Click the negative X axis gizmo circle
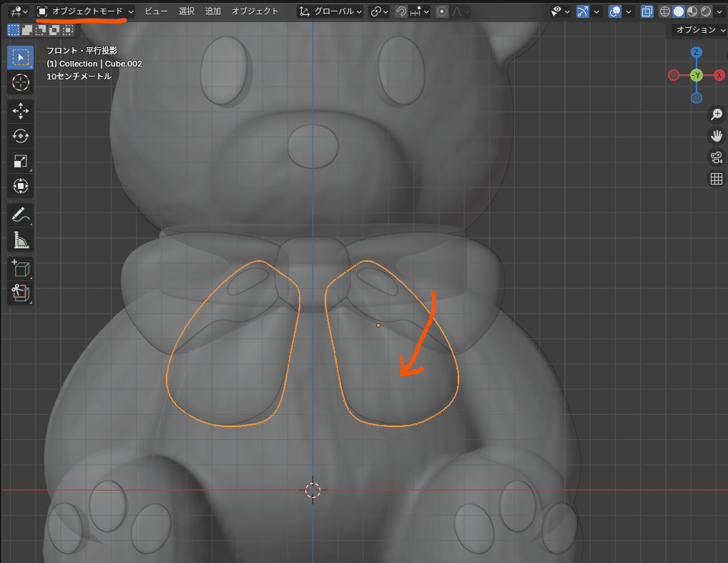728x563 pixels. (673, 75)
